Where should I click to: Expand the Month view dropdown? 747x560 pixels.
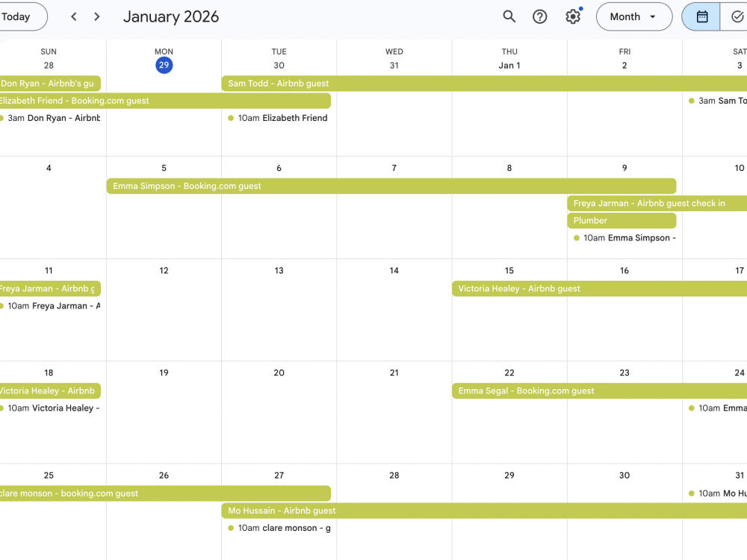[634, 16]
